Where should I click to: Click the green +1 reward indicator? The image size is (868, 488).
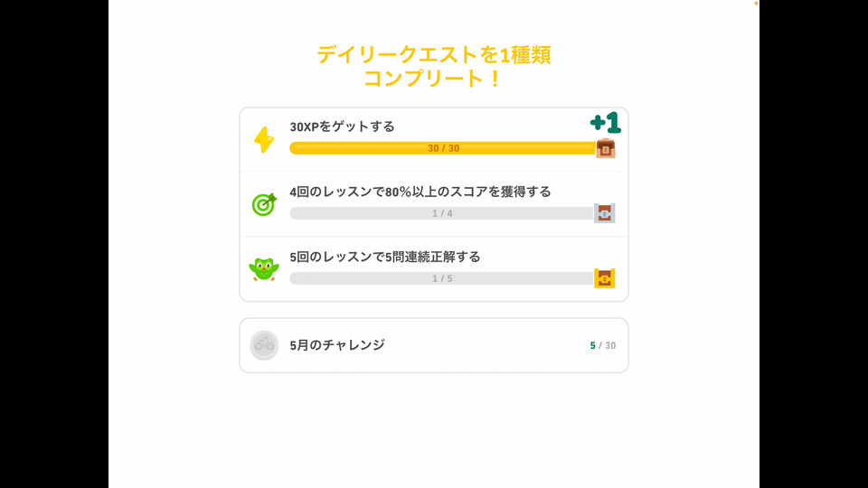[x=605, y=123]
